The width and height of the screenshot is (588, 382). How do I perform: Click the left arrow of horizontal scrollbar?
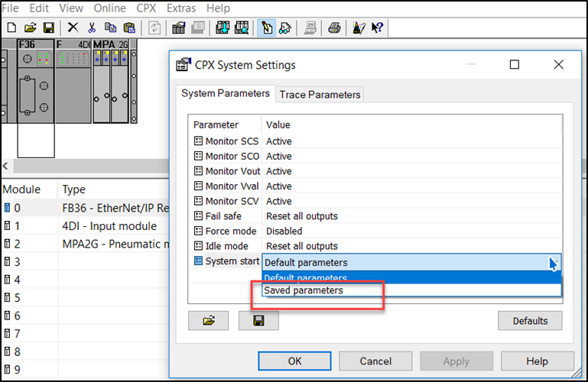click(5, 166)
